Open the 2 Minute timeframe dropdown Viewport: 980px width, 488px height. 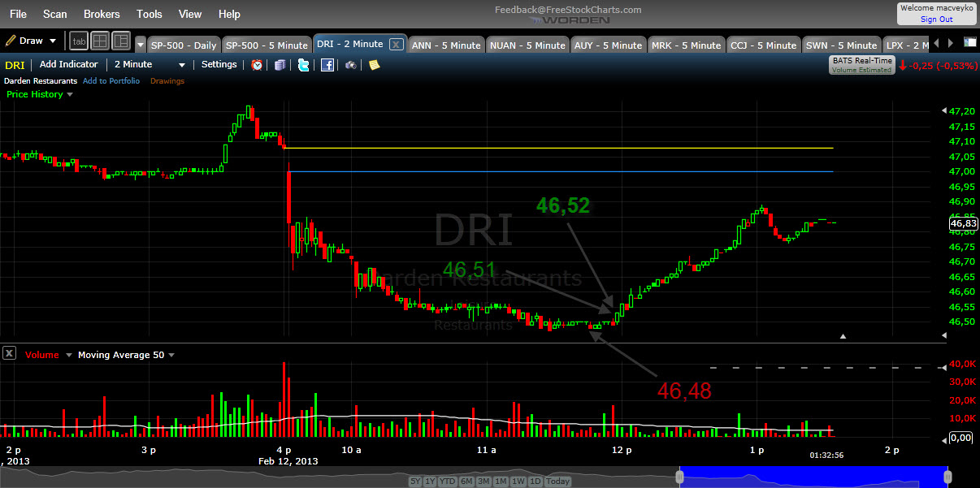coord(150,65)
